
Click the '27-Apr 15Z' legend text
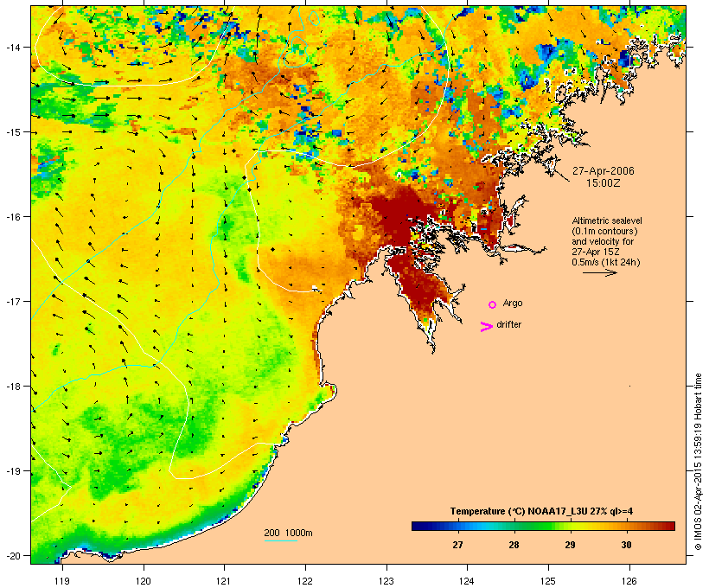click(596, 252)
